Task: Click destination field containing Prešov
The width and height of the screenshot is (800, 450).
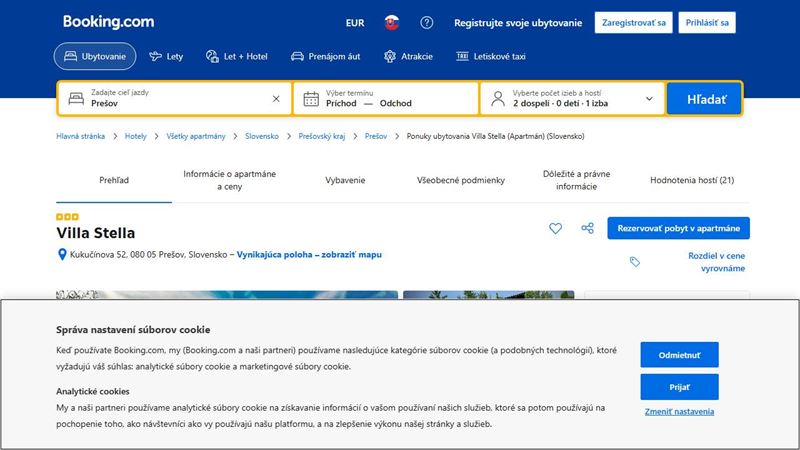Action: click(174, 98)
